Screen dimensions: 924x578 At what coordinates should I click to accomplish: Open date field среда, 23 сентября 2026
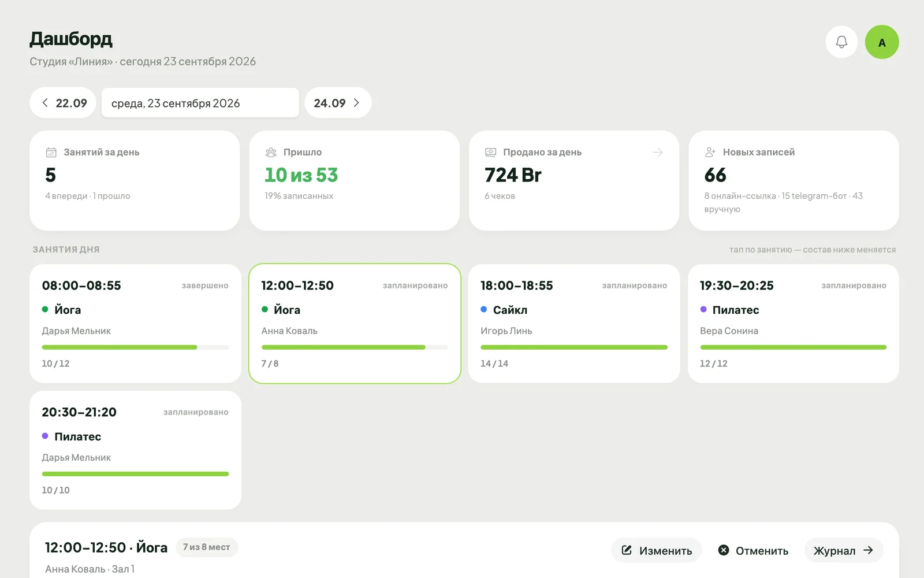point(200,103)
